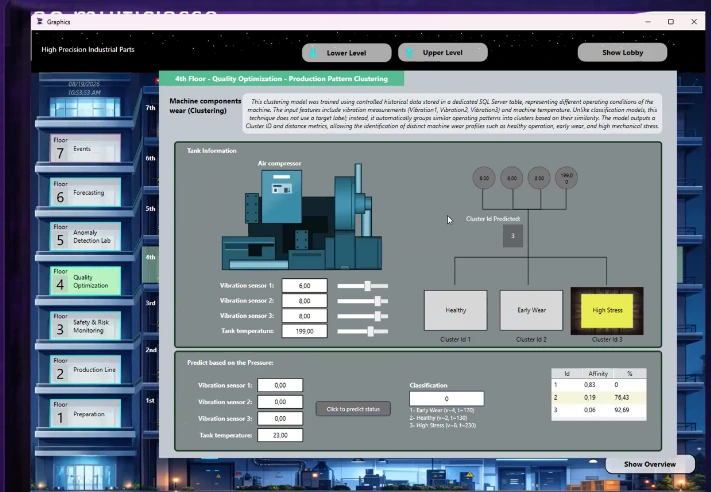
Task: Click Tank temperature field showing 199,00
Action: 304,331
